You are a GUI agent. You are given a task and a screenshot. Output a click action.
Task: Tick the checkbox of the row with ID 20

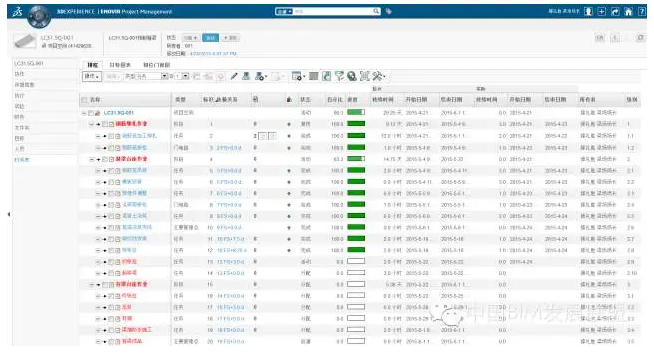tap(111, 342)
